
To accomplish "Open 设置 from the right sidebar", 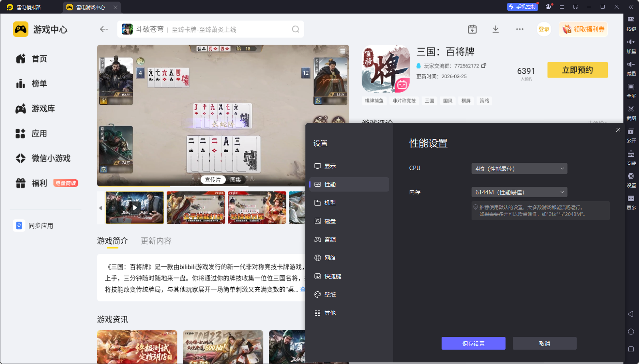I will (631, 180).
